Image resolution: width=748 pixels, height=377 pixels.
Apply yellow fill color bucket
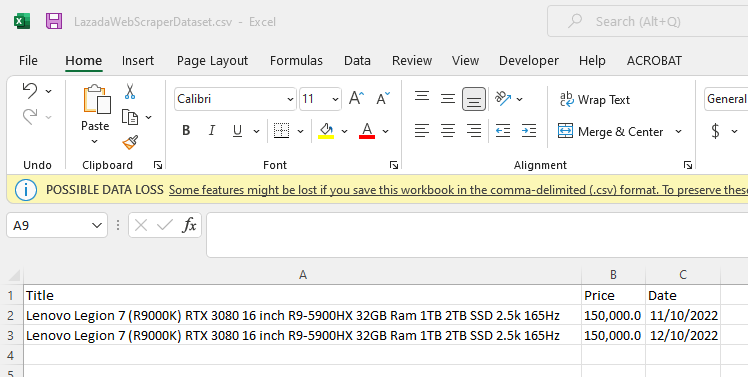point(326,131)
